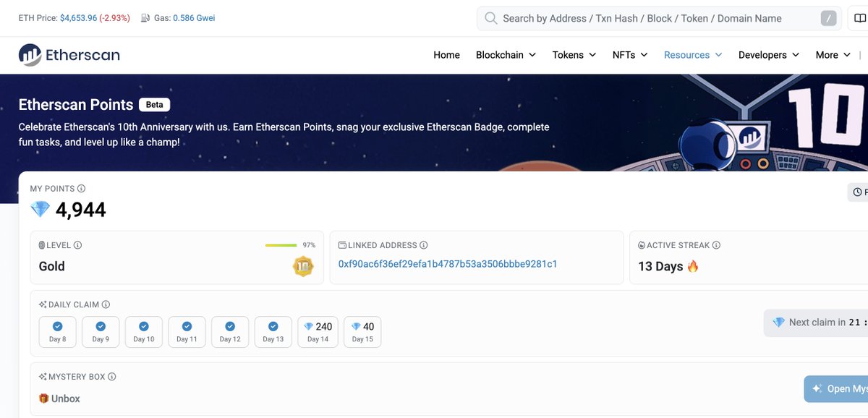Click the Etherscan Points heading
This screenshot has width=868, height=418.
click(x=76, y=105)
